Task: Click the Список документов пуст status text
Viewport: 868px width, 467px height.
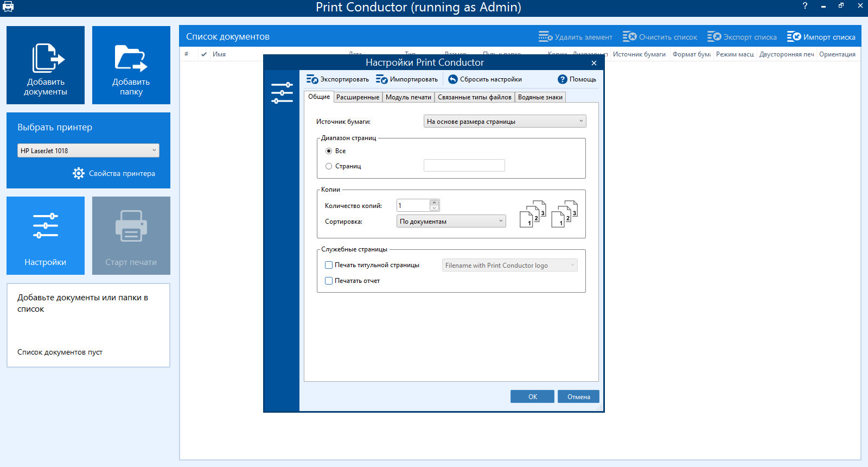Action: (x=60, y=352)
